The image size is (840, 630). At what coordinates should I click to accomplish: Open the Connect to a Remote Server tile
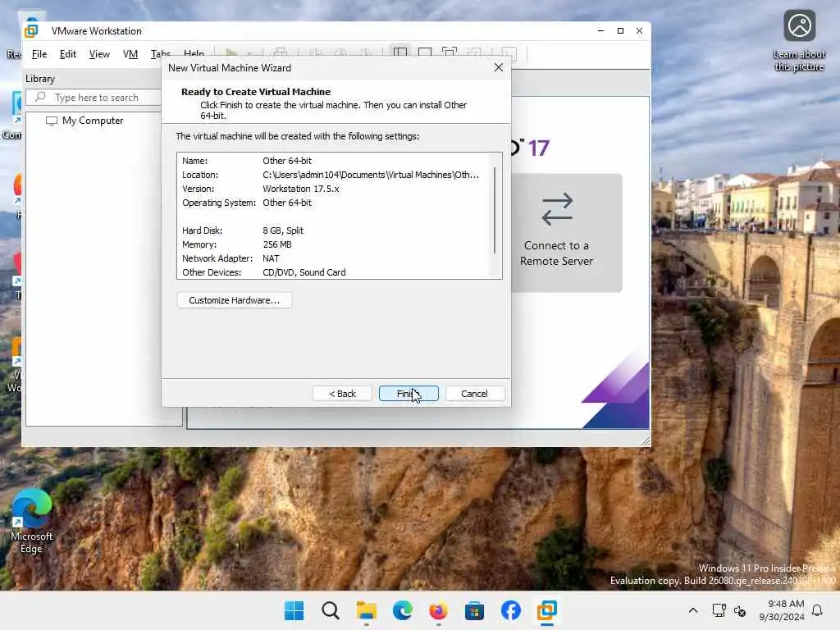coord(567,232)
